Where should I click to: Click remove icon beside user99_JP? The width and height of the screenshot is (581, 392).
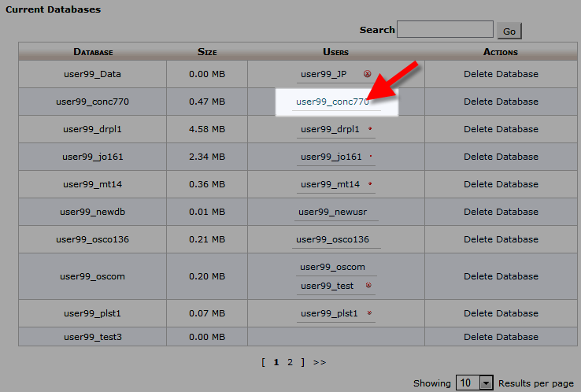[x=367, y=74]
